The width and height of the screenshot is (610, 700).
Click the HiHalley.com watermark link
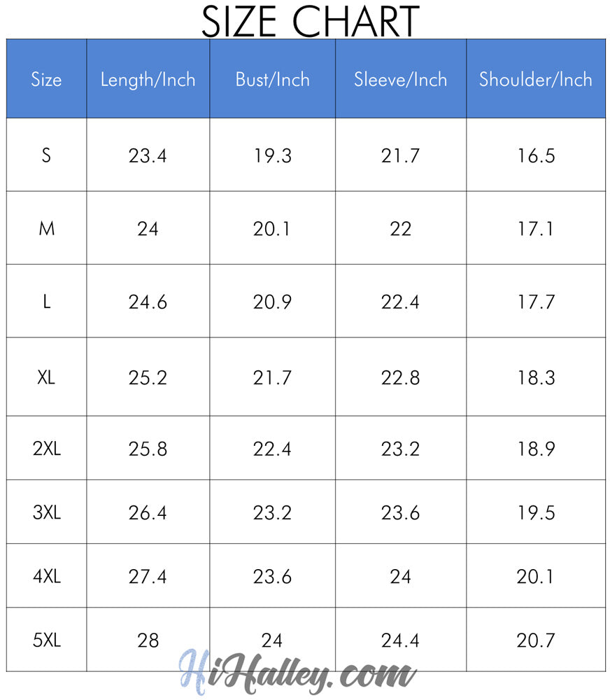[297, 673]
